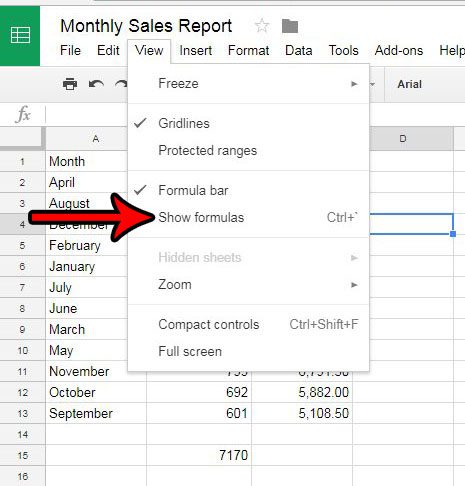The height and width of the screenshot is (486, 465).
Task: Select cell containing 7170
Action: tap(199, 455)
